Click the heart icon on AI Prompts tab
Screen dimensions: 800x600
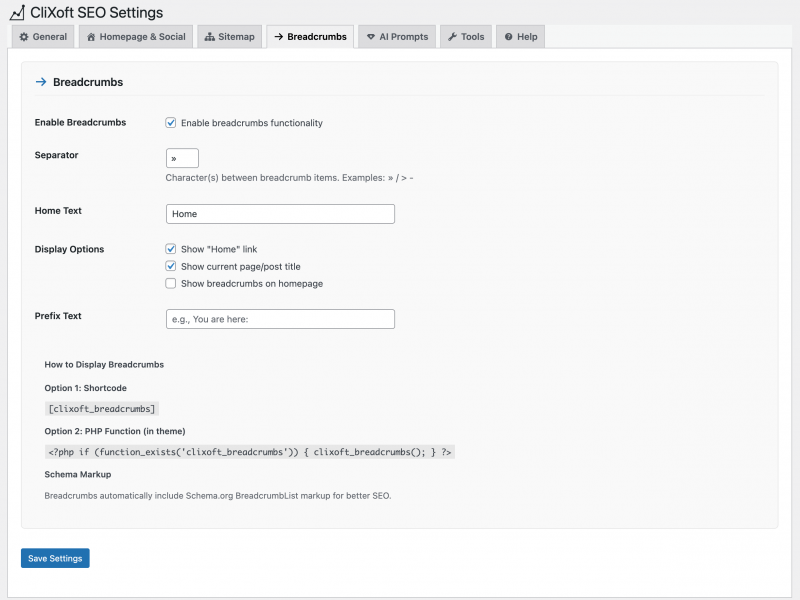[371, 36]
